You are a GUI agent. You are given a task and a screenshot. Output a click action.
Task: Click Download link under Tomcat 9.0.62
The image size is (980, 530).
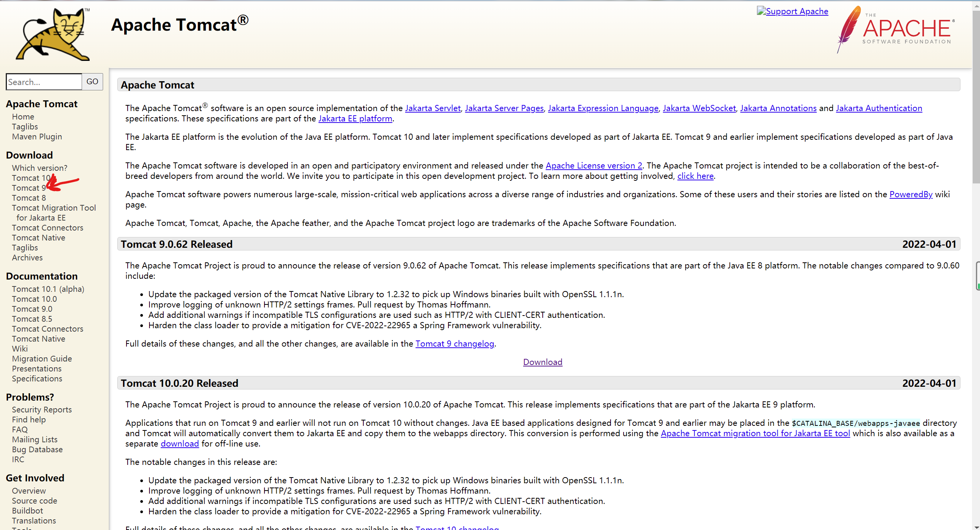542,362
